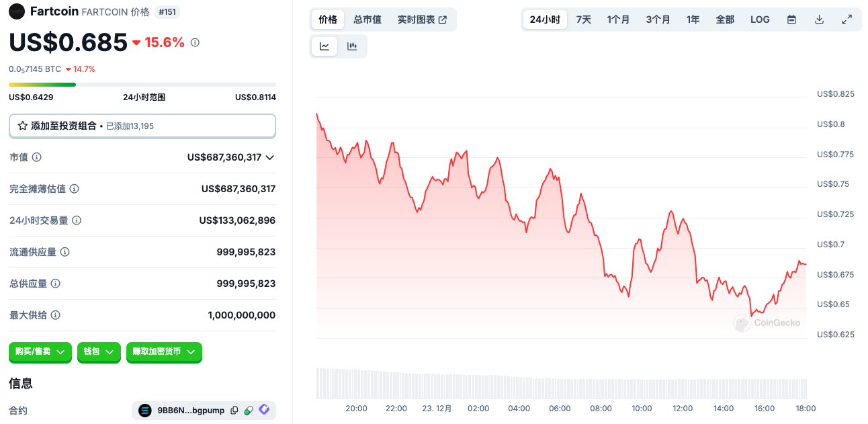Open the 实时图表 external link tab
This screenshot has width=868, height=424.
click(422, 19)
